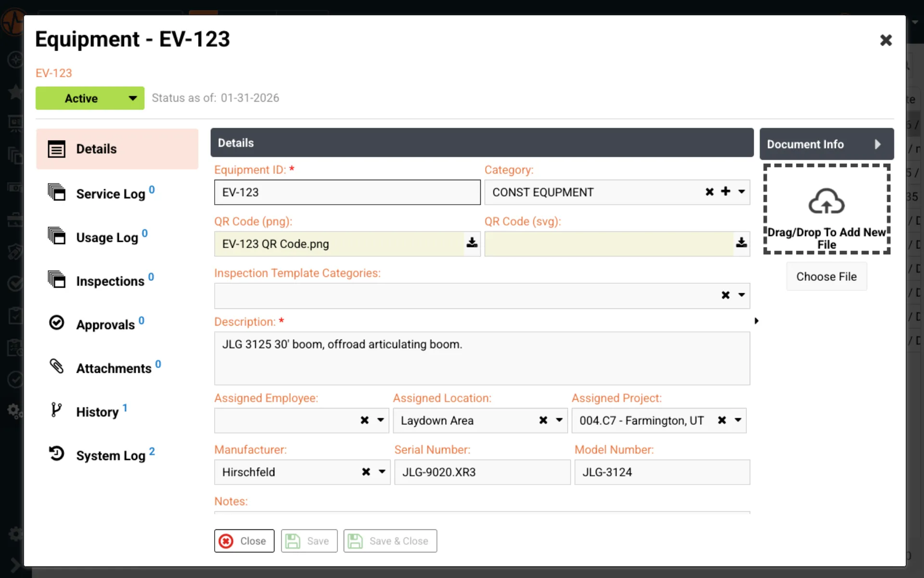Open the Category dropdown arrow
The image size is (924, 578).
click(x=742, y=192)
